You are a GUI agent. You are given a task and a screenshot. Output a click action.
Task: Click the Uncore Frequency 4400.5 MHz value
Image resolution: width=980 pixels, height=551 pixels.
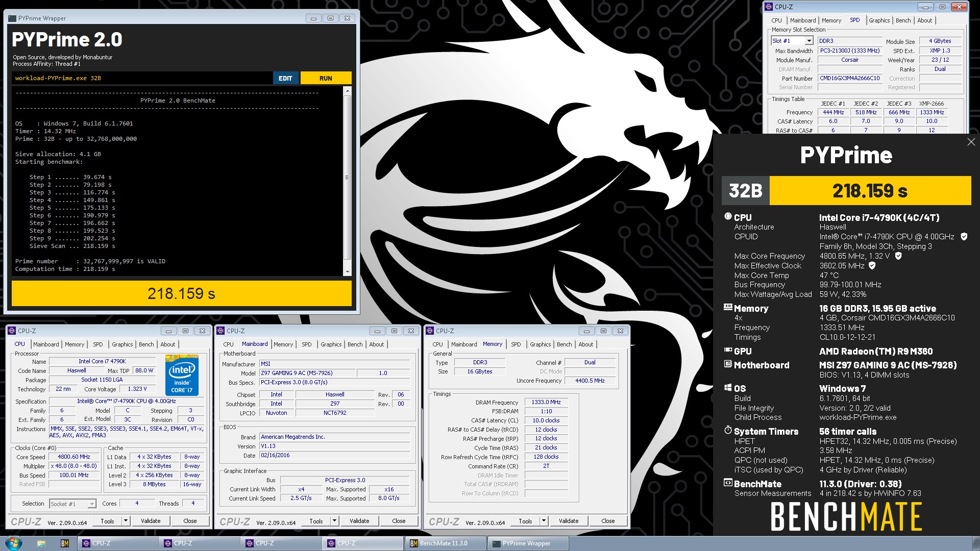point(590,381)
